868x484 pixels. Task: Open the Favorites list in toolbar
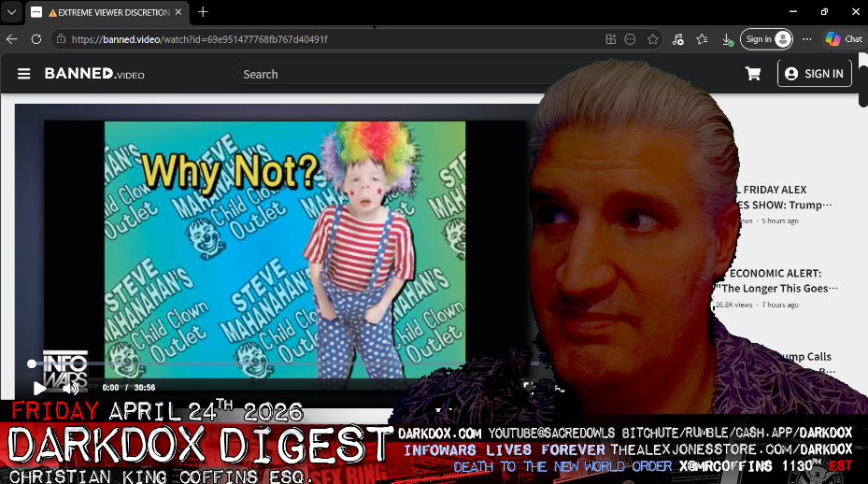[702, 39]
